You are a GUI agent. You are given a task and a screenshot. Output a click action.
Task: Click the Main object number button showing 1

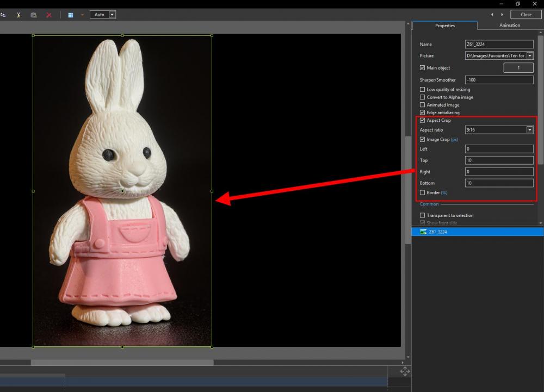pos(518,68)
